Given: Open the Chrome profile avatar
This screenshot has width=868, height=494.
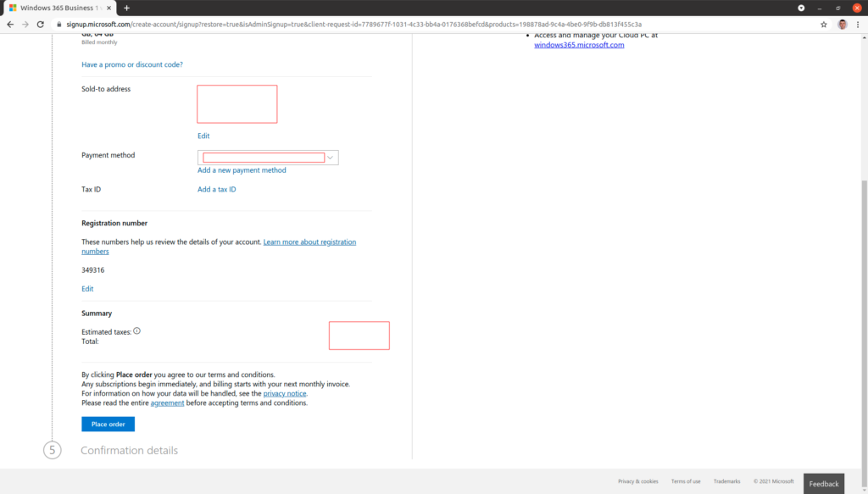Looking at the screenshot, I should (842, 25).
